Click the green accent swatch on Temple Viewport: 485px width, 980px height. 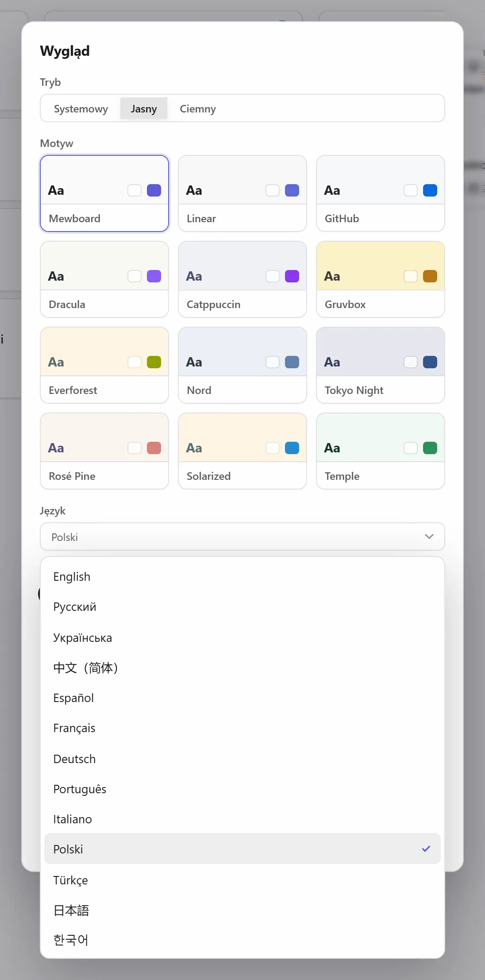(430, 448)
